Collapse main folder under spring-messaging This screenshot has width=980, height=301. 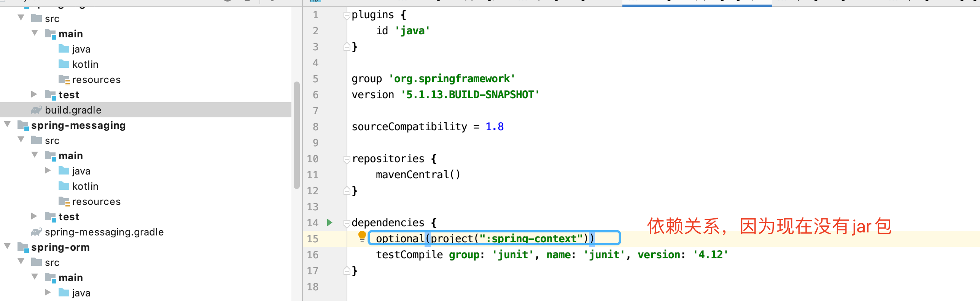click(x=35, y=155)
